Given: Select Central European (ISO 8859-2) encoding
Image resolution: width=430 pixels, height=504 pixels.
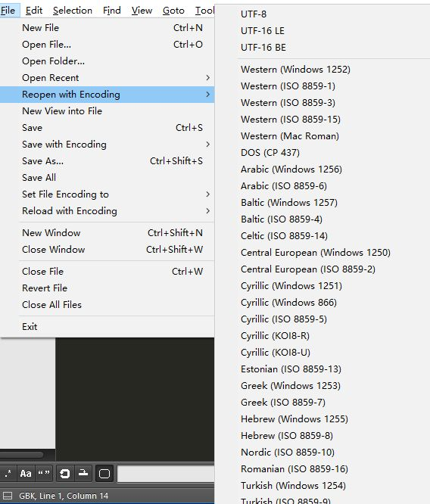Looking at the screenshot, I should click(322, 269).
